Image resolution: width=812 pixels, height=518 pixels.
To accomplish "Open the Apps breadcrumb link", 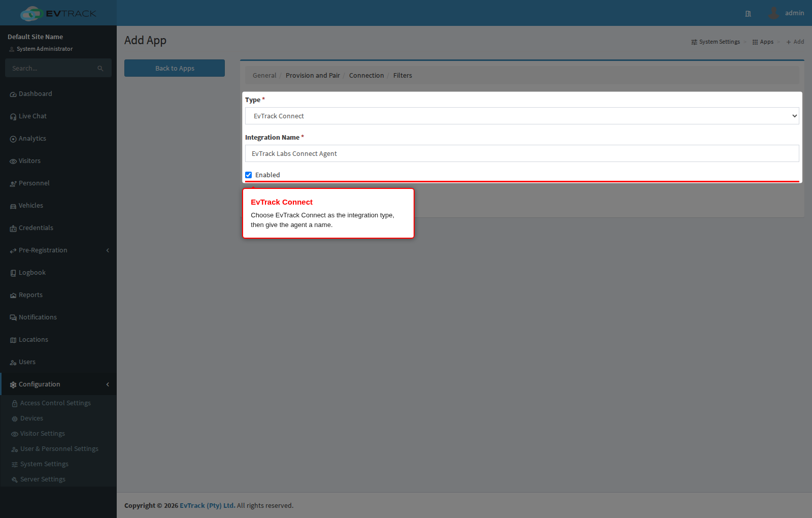I will 763,42.
